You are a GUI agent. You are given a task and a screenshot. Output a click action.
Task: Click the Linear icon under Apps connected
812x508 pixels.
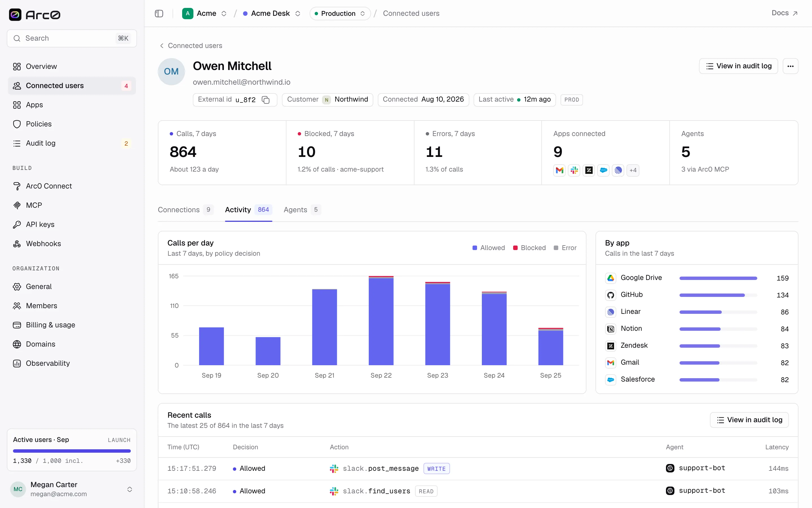[618, 170]
